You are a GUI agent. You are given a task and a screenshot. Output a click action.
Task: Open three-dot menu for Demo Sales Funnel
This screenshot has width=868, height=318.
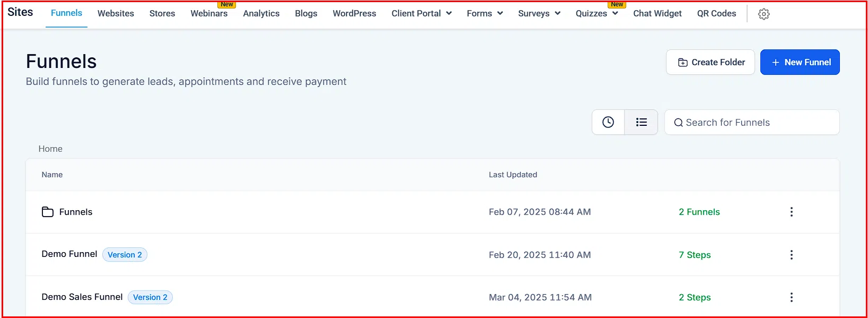(791, 297)
